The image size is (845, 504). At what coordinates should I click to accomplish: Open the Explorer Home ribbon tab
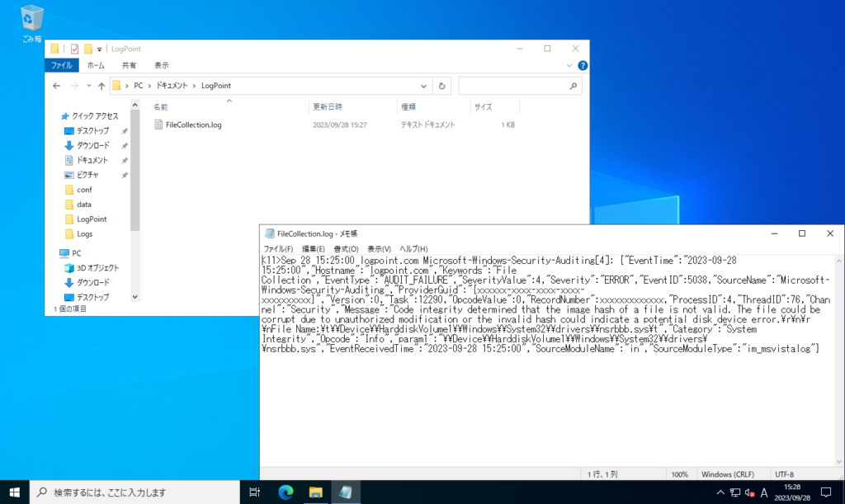click(96, 66)
